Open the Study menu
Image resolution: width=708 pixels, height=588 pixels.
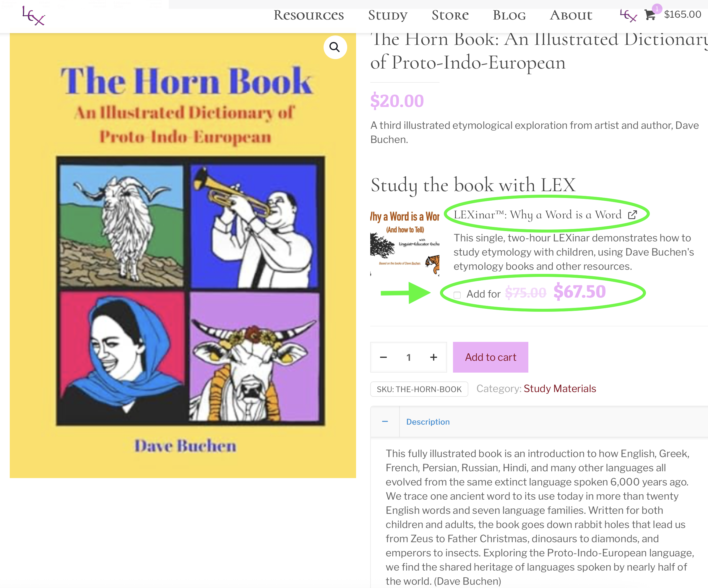tap(388, 15)
